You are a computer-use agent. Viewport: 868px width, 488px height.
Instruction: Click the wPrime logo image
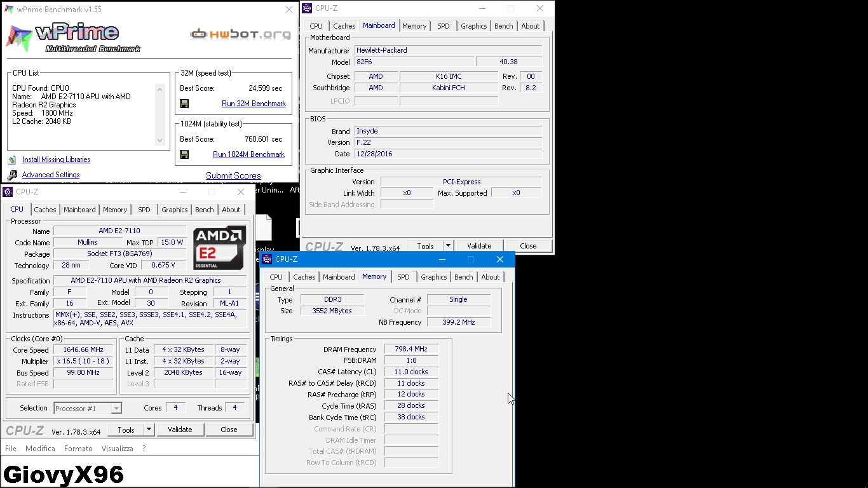pos(74,38)
